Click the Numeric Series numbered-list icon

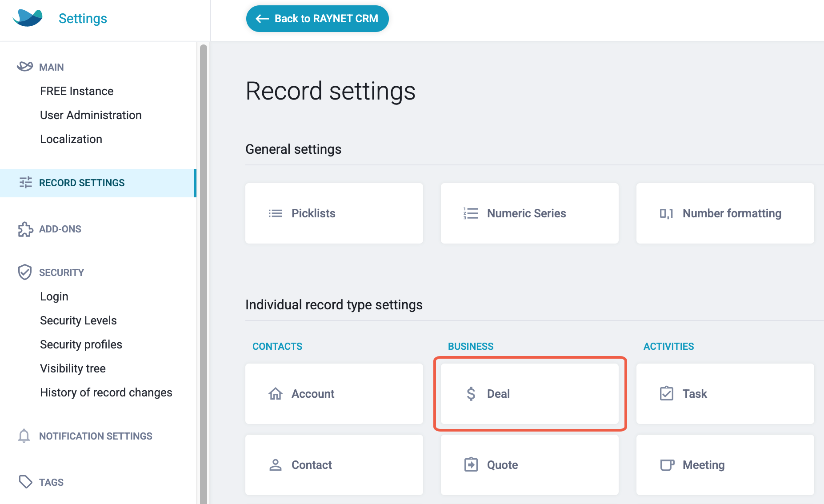[471, 213]
